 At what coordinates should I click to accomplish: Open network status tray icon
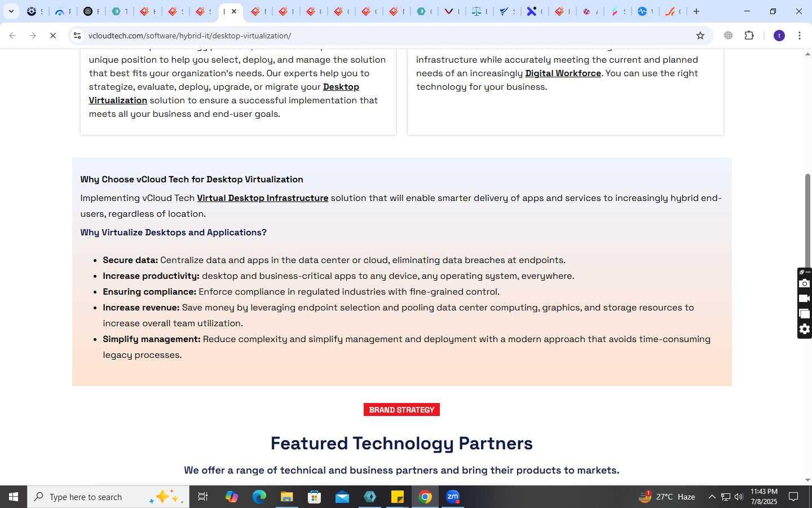coord(726,497)
